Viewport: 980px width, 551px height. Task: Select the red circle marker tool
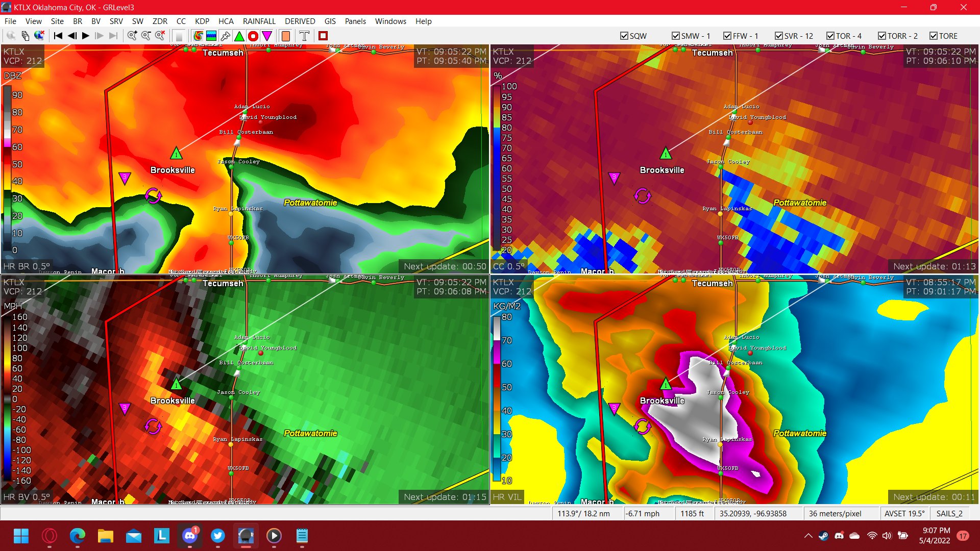(x=253, y=36)
